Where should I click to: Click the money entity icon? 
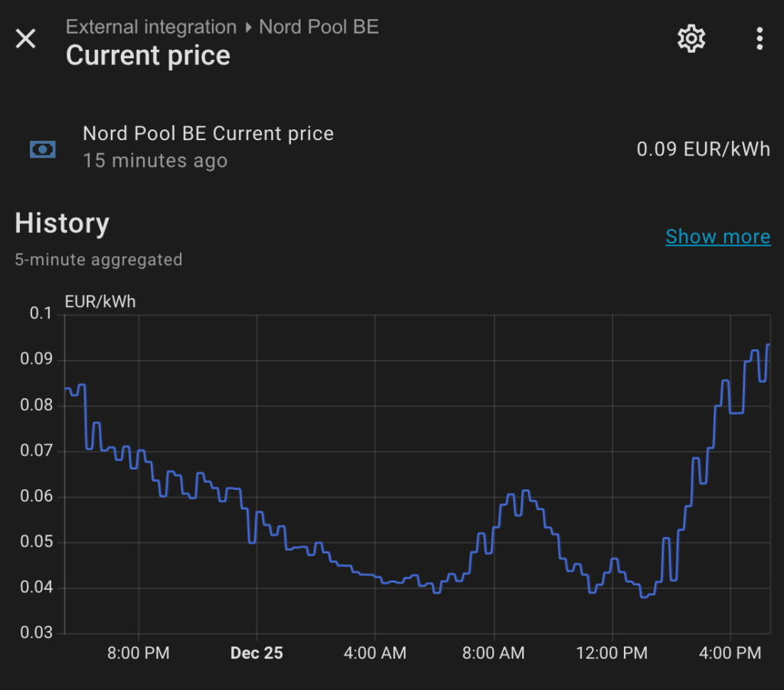coord(42,149)
